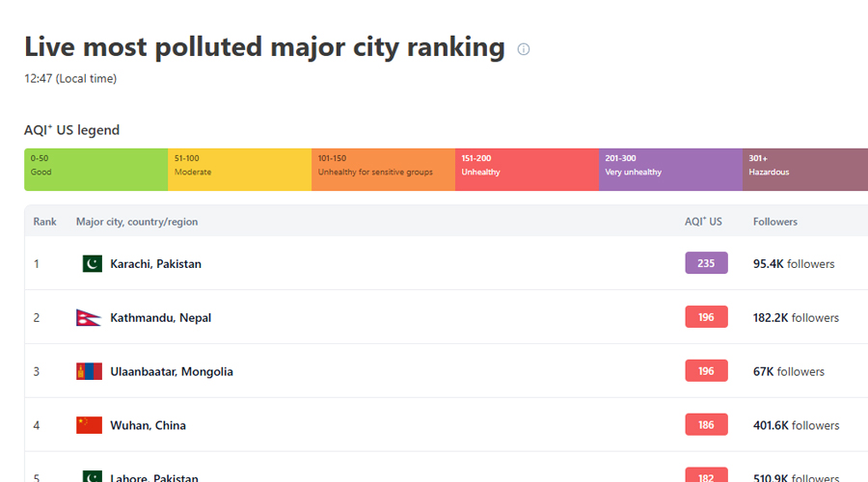Viewport: 868px width, 482px height.
Task: Click the info icon beside ranking title
Action: point(524,49)
